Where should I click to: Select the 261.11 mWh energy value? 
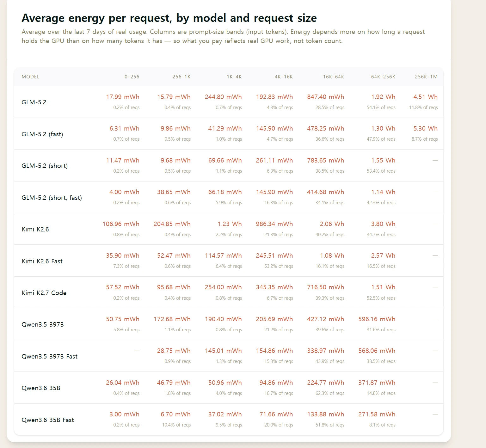tap(274, 160)
